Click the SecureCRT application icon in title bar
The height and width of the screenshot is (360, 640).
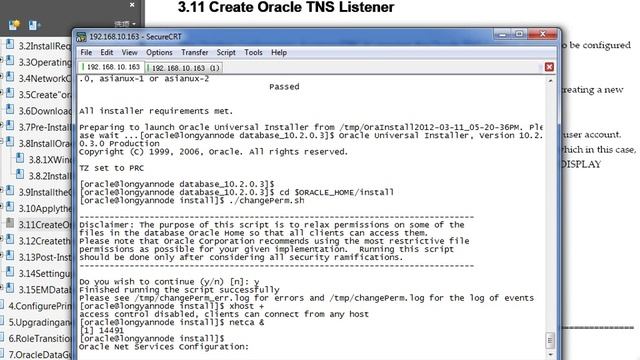(x=81, y=37)
